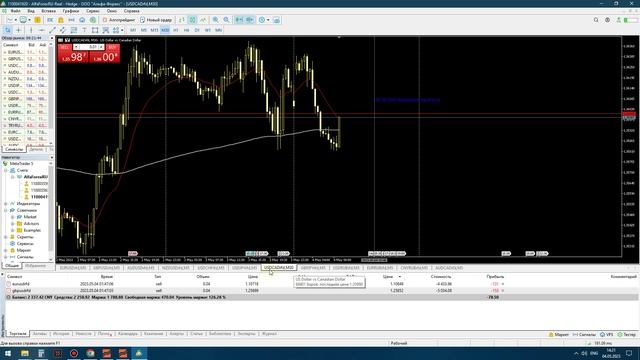
Task: Select the text label tool
Action: [84, 30]
